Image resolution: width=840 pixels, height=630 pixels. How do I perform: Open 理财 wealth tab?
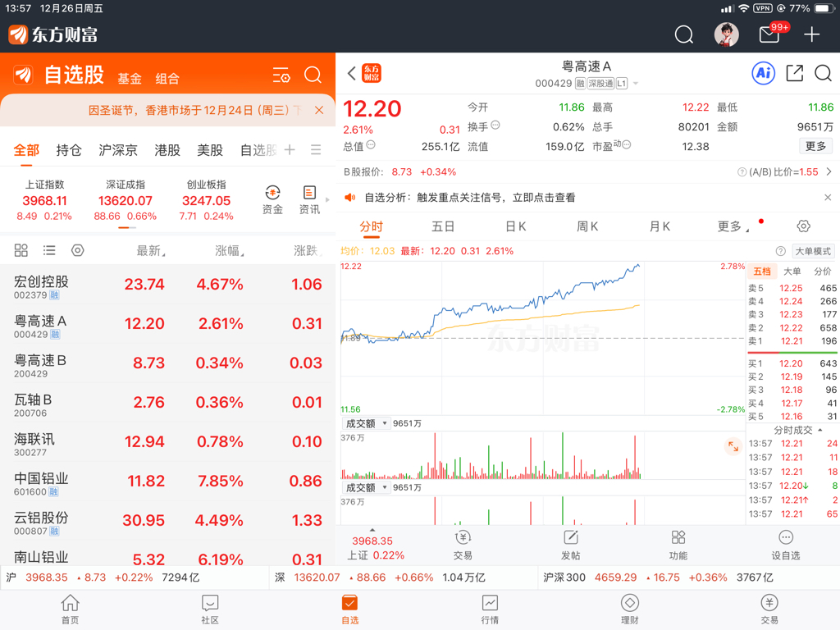tap(629, 609)
